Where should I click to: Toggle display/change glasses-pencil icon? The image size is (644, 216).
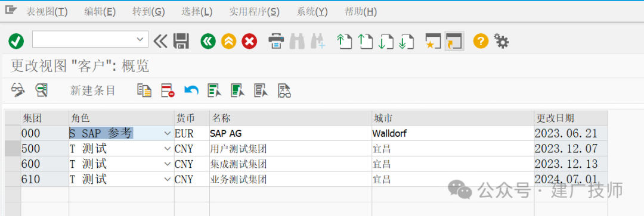point(18,90)
